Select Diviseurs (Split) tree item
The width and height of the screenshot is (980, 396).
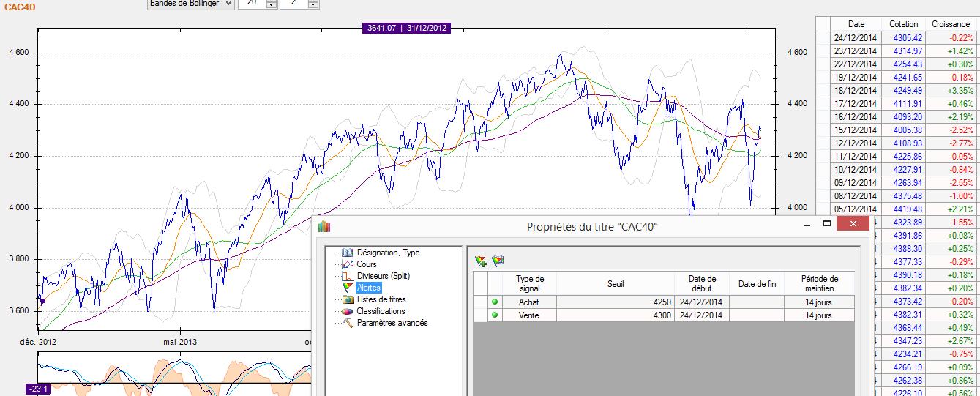383,276
